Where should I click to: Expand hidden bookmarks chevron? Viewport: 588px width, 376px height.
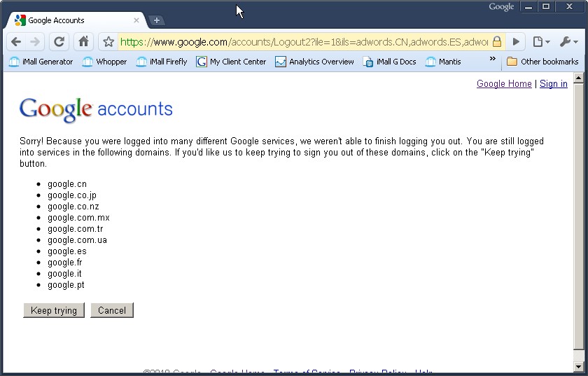pos(492,59)
